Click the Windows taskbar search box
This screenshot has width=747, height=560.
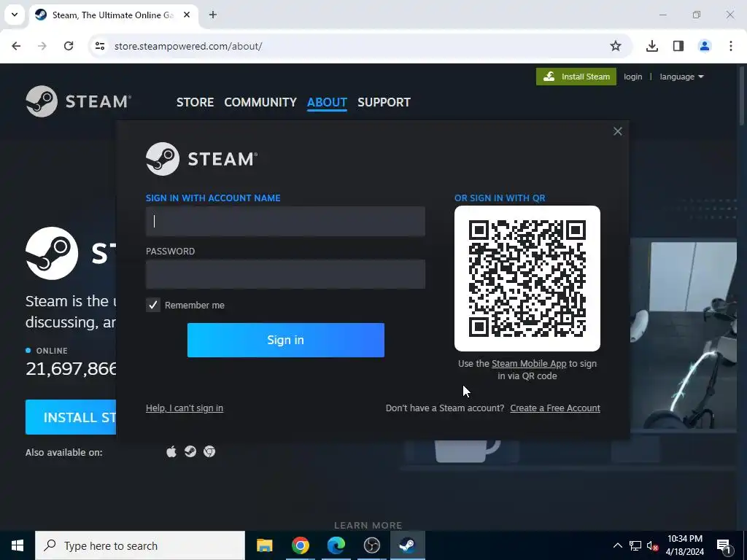tap(140, 545)
